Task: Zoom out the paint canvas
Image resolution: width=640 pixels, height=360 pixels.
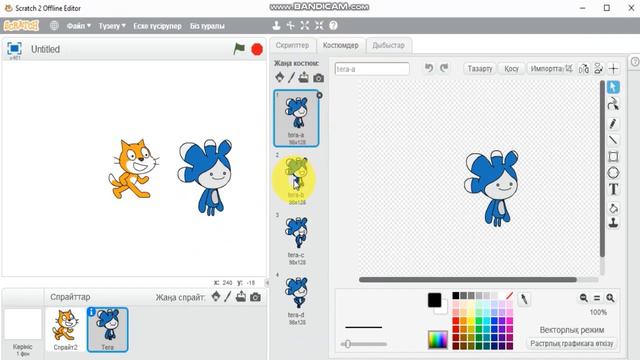Action: pyautogui.click(x=584, y=298)
